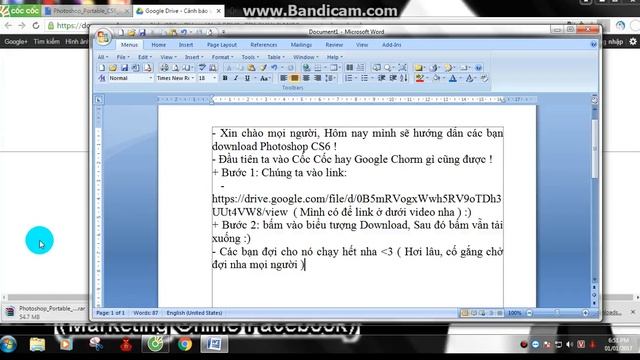Click the Save disk icon in toolbar
The width and height of the screenshot is (640, 360).
pos(124,68)
